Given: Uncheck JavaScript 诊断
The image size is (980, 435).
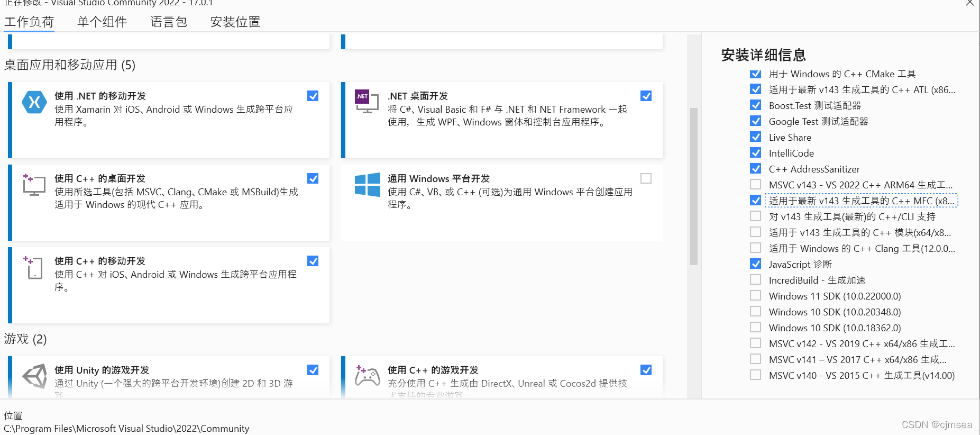Looking at the screenshot, I should click(x=756, y=264).
